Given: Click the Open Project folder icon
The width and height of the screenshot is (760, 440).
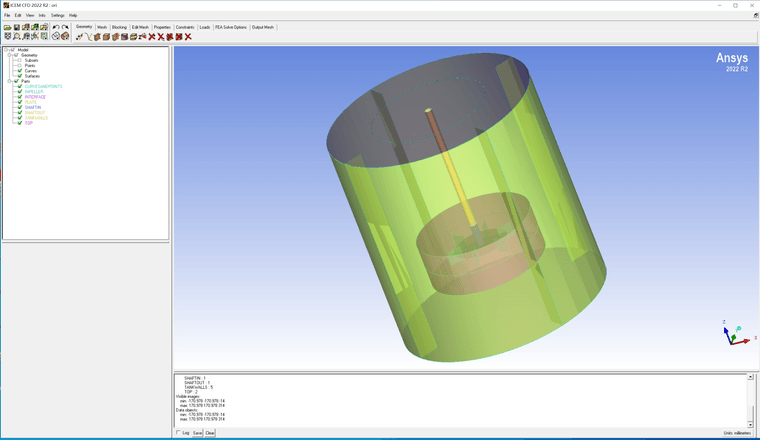Looking at the screenshot, I should (x=7, y=27).
